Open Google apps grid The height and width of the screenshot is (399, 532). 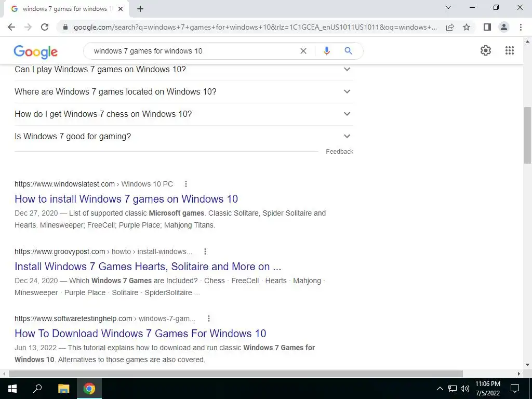pos(509,50)
